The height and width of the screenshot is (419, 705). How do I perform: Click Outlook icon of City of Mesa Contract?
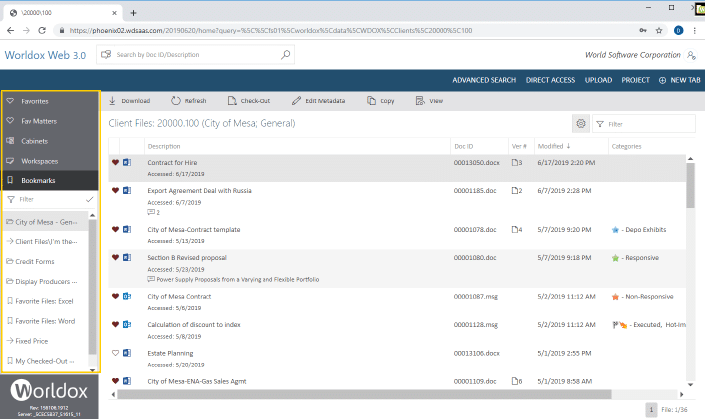click(127, 296)
